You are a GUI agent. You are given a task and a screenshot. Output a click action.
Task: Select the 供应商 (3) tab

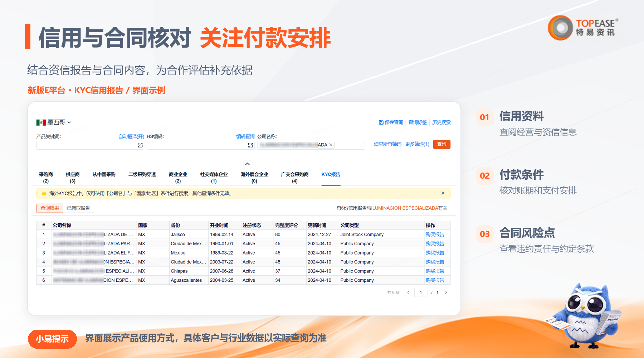point(73,178)
